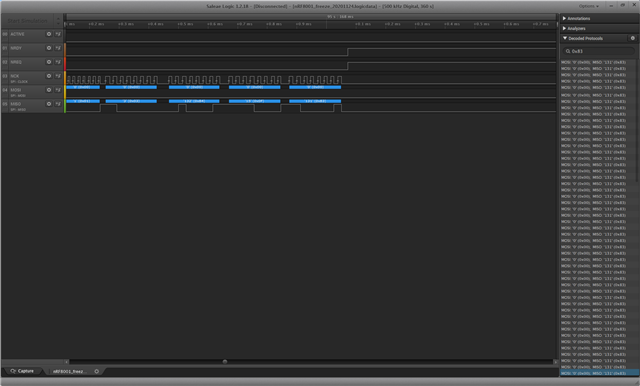Click the NRDY channel label
The width and height of the screenshot is (640, 386).
pyautogui.click(x=16, y=48)
